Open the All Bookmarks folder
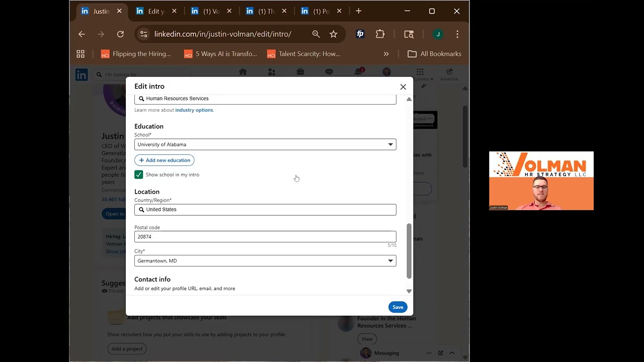644x362 pixels. click(434, 54)
